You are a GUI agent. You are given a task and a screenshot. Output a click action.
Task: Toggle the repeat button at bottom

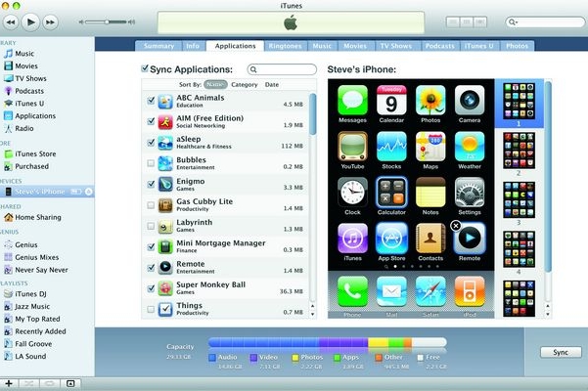click(x=50, y=383)
